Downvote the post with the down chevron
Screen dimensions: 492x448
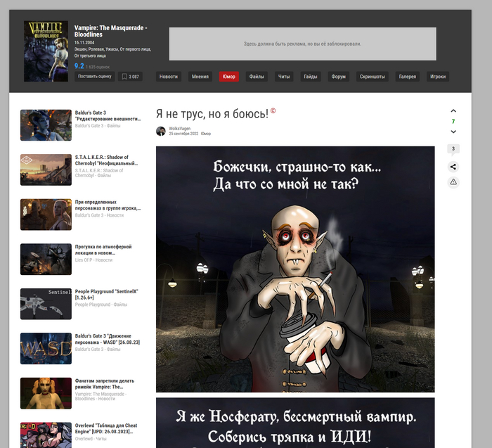click(453, 132)
